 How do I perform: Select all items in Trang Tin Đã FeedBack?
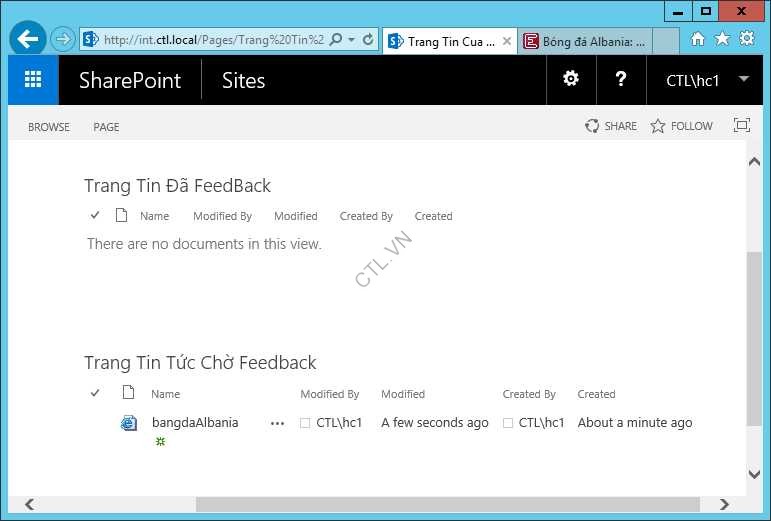pyautogui.click(x=95, y=216)
